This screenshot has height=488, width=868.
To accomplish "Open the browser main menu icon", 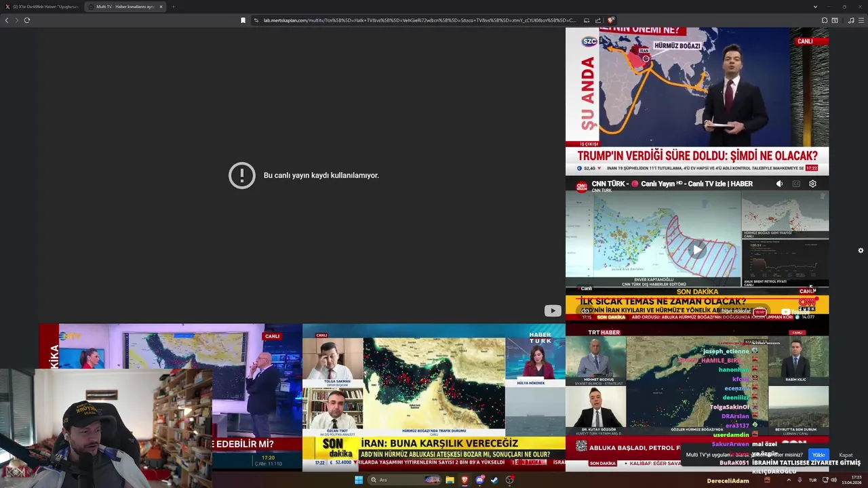I will 861,20.
